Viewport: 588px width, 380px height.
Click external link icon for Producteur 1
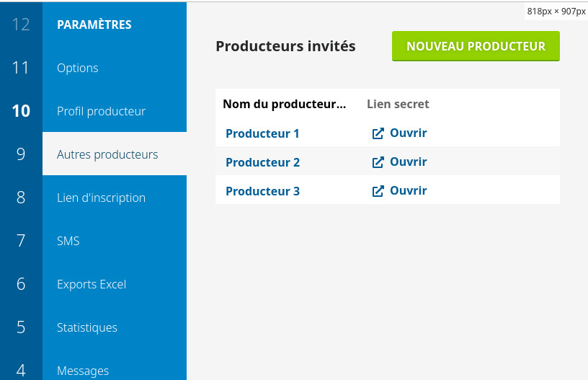pos(378,133)
